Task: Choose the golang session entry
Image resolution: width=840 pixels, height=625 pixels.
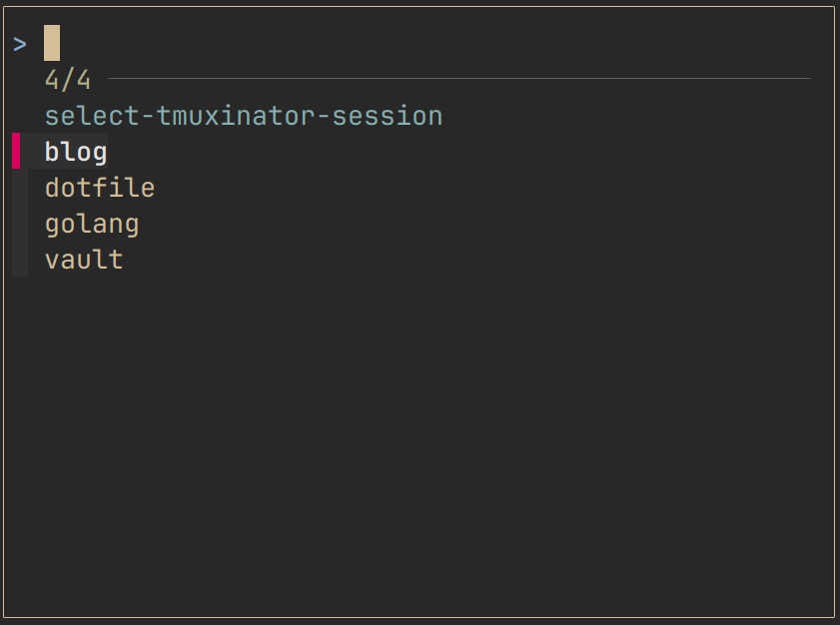Action: coord(92,224)
